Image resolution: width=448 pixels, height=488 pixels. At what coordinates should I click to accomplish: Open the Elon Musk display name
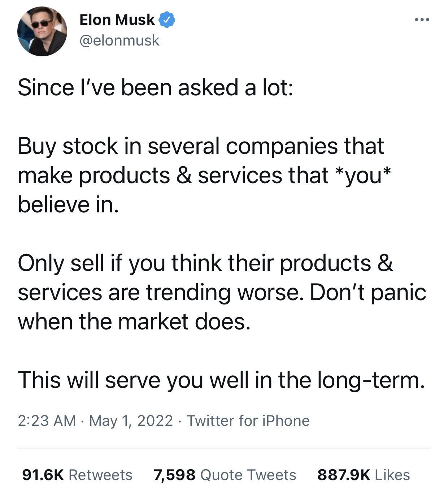tap(117, 20)
